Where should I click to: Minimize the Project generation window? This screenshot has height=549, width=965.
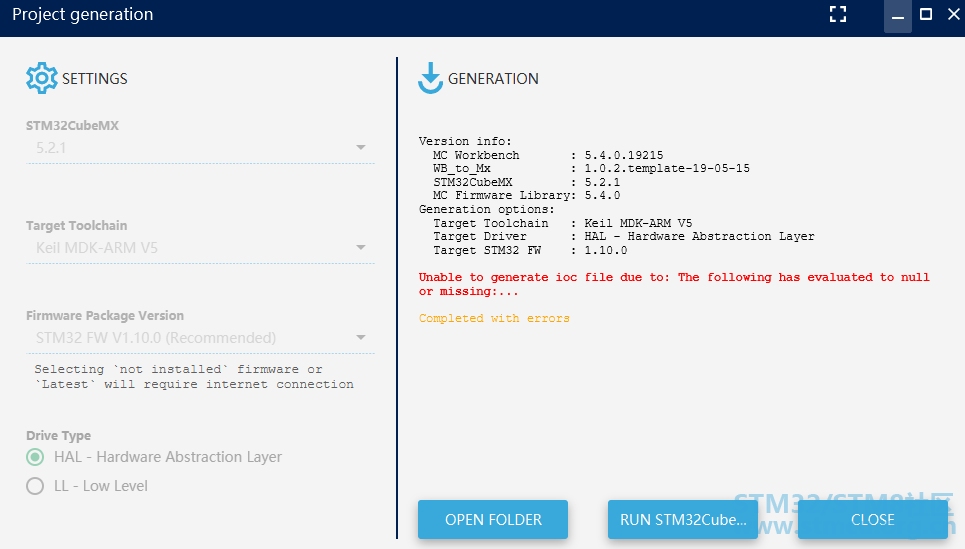[x=898, y=16]
